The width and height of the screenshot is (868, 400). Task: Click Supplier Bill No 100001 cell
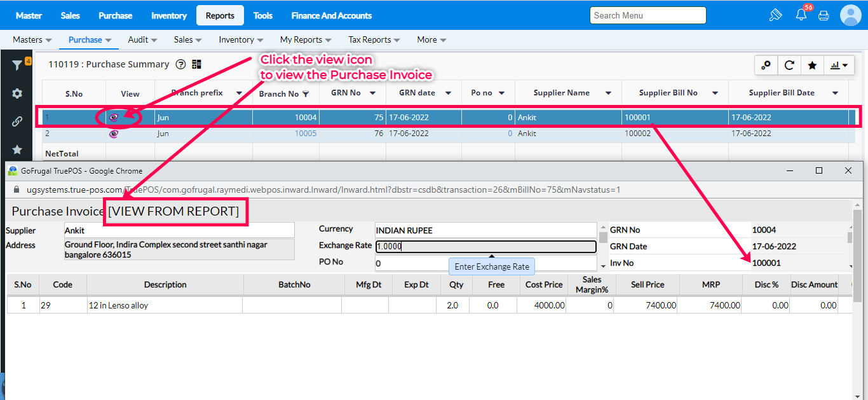[x=675, y=117]
